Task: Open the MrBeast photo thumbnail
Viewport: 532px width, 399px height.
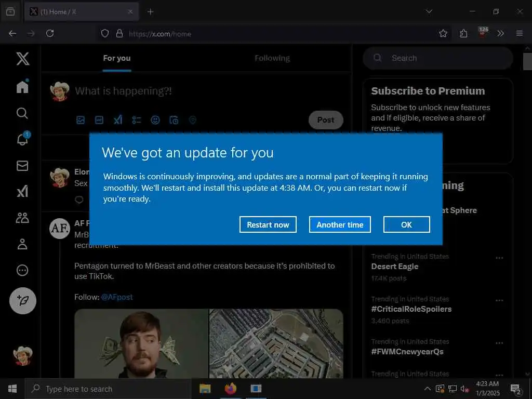Action: [141, 343]
